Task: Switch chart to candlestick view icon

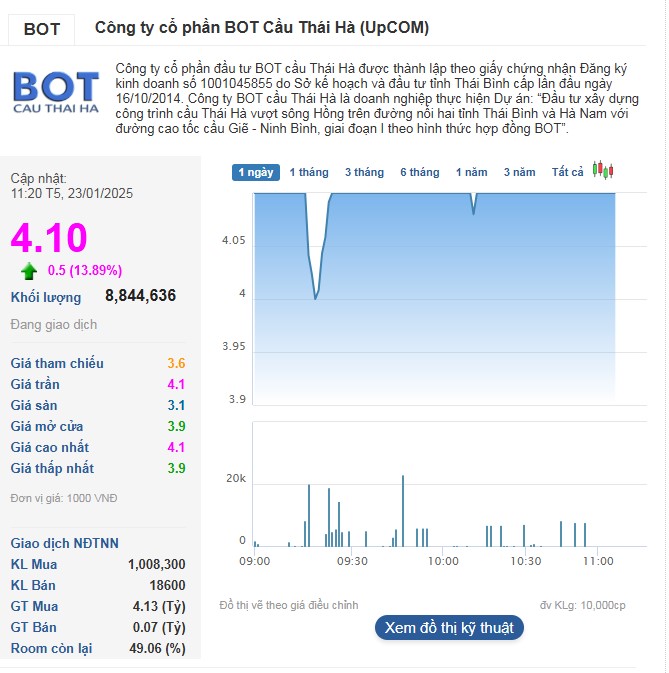Action: 602,170
